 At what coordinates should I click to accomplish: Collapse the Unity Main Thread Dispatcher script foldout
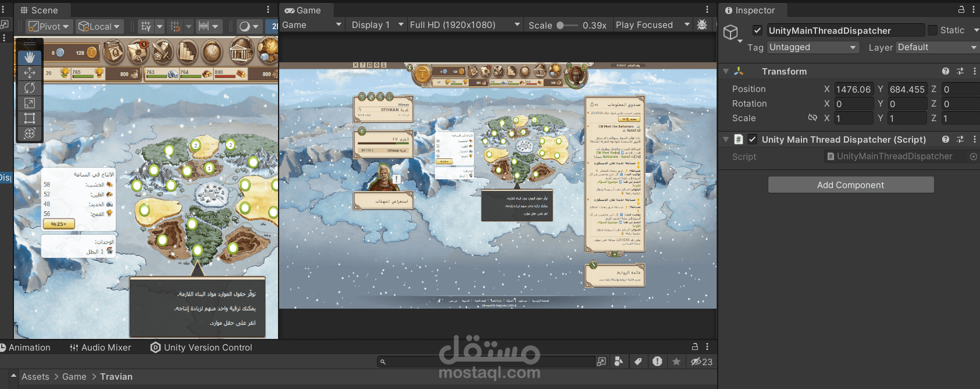726,140
